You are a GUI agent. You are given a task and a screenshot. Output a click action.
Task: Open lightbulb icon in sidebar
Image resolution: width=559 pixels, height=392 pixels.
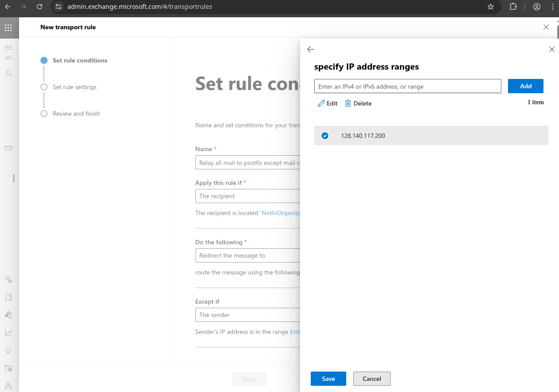click(x=8, y=350)
